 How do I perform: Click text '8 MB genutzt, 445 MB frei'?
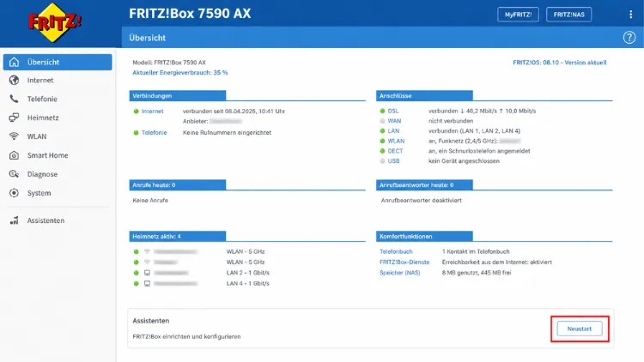coord(477,273)
